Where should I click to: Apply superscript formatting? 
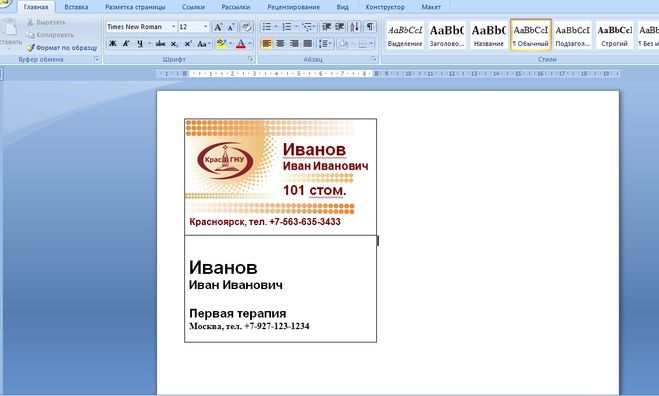click(187, 44)
